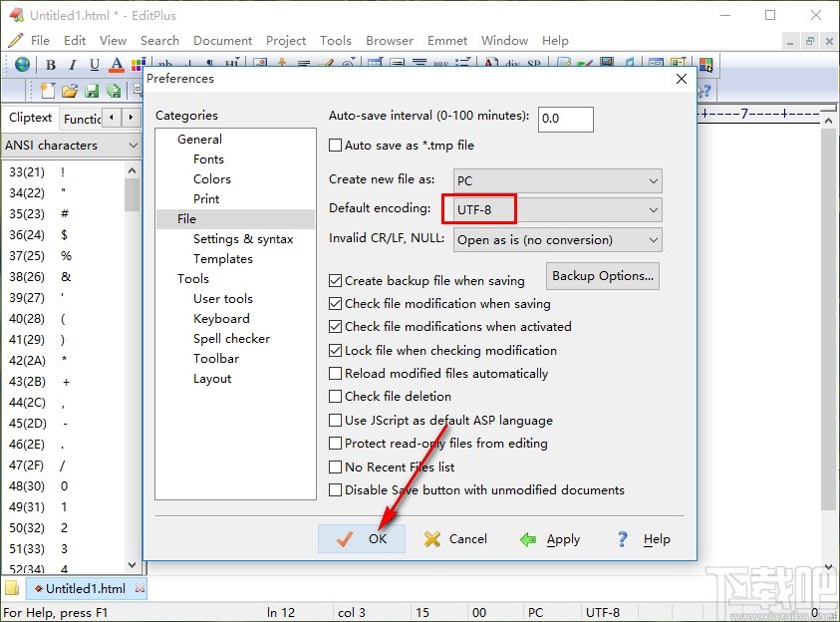This screenshot has width=840, height=622.
Task: Select the Untitled1.html document tab
Action: 86,588
